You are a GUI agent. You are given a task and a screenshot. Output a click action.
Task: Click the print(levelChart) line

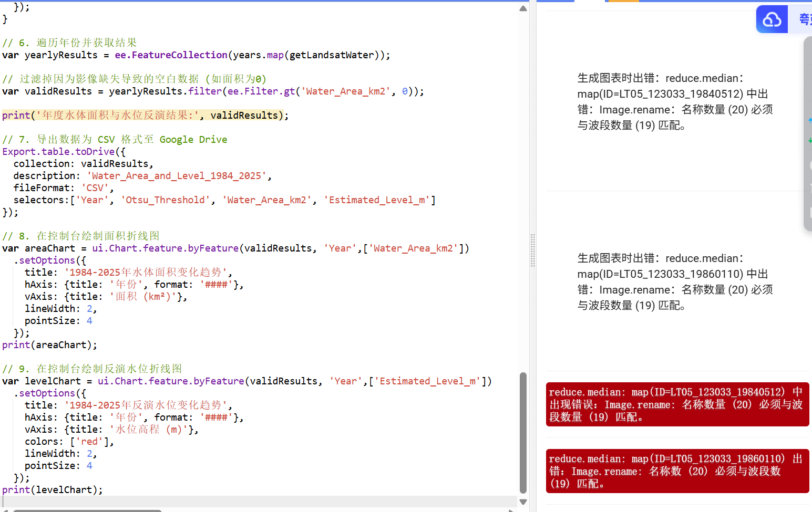(x=53, y=490)
